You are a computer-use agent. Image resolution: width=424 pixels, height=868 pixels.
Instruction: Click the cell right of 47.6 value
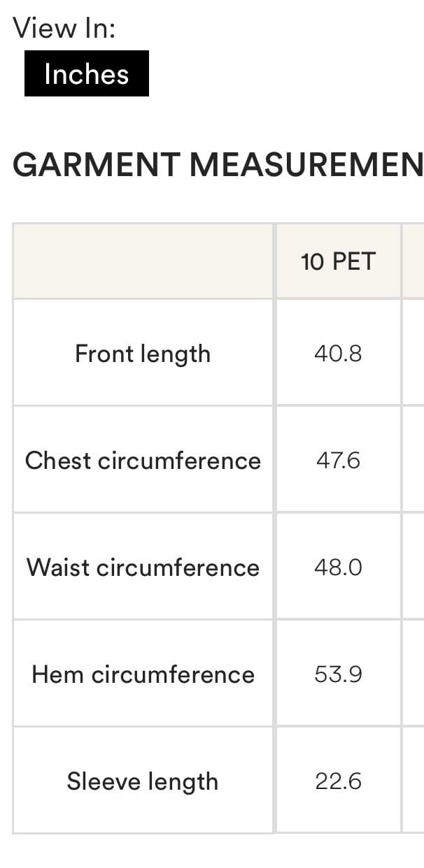[x=414, y=461]
